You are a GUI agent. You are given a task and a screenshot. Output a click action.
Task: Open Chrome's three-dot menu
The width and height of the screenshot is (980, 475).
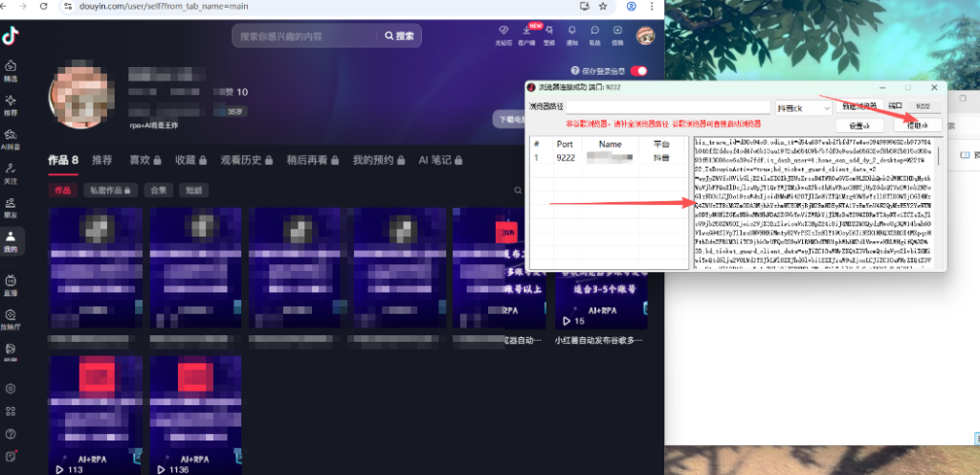pos(653,6)
